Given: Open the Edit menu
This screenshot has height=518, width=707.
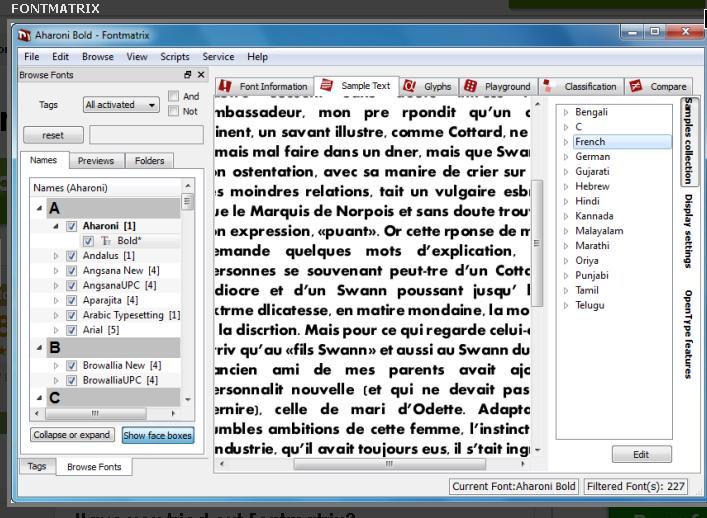Looking at the screenshot, I should coord(60,56).
